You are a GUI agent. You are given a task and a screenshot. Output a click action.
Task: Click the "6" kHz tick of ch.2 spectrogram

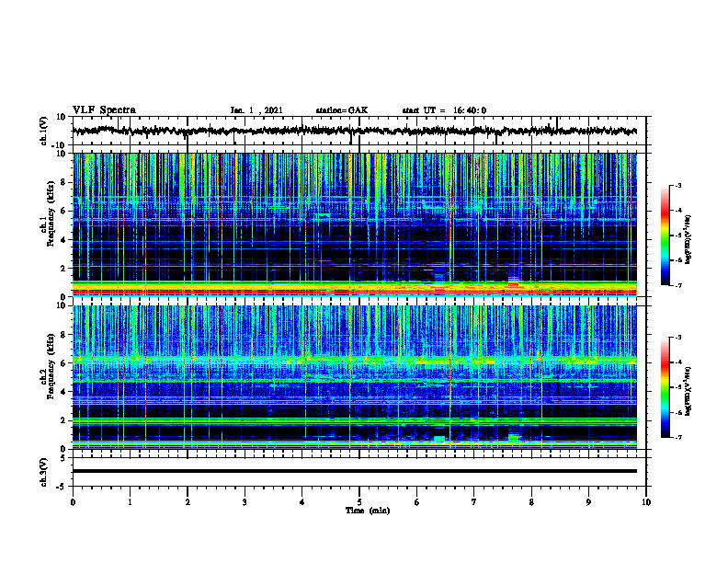64,363
